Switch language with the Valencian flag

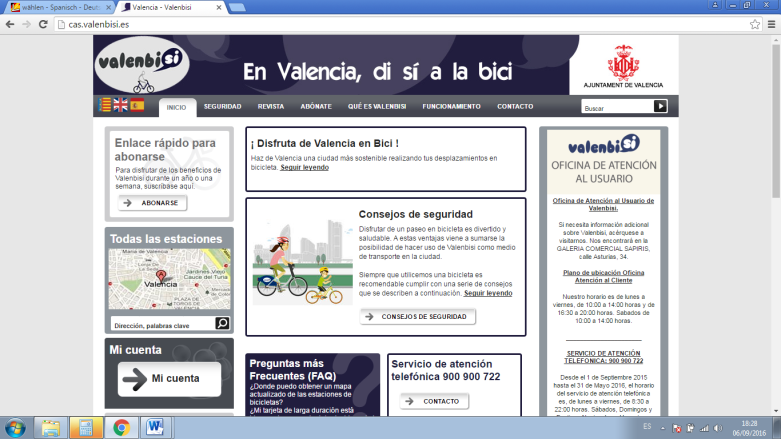[x=105, y=105]
